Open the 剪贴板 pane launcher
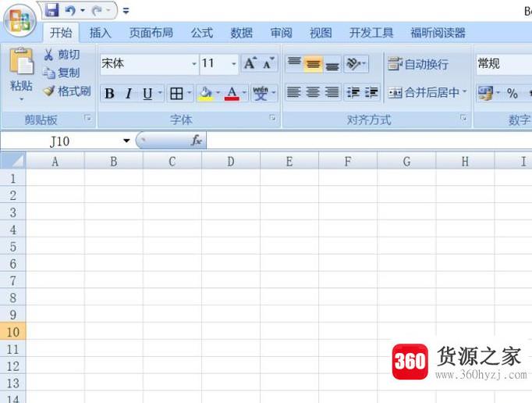 point(88,118)
